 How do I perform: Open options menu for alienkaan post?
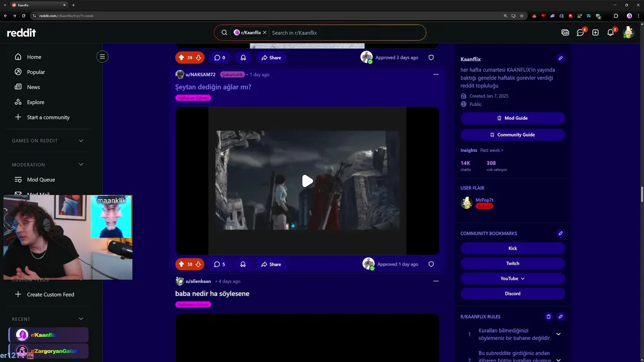(436, 281)
